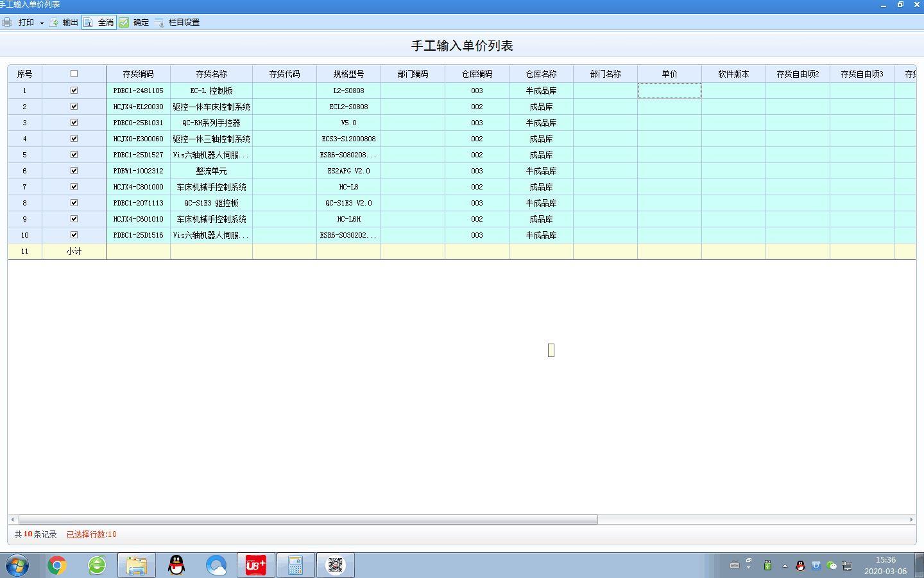Click the blue tray icon beside QQ

click(x=816, y=566)
